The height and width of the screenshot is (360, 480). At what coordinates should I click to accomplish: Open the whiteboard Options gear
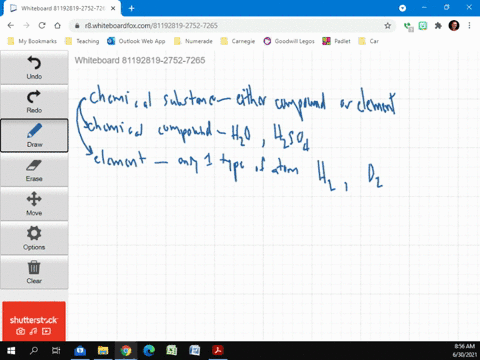pyautogui.click(x=34, y=238)
